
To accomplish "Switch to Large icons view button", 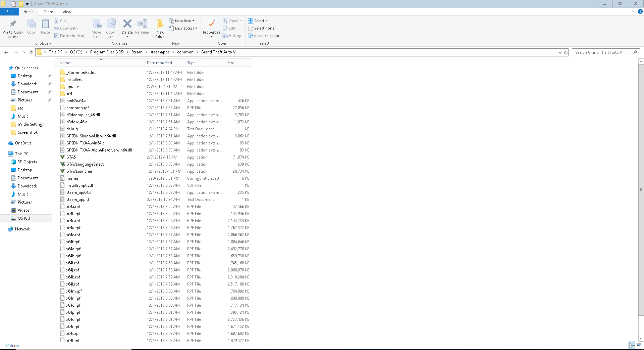I will (x=639, y=345).
